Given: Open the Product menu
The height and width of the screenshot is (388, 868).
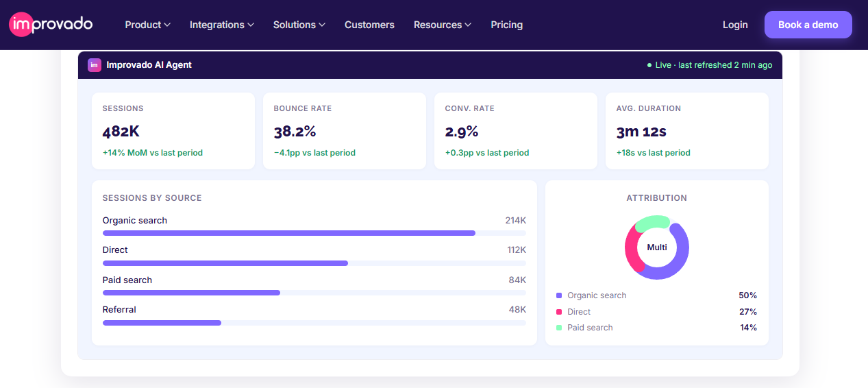Looking at the screenshot, I should click(147, 25).
